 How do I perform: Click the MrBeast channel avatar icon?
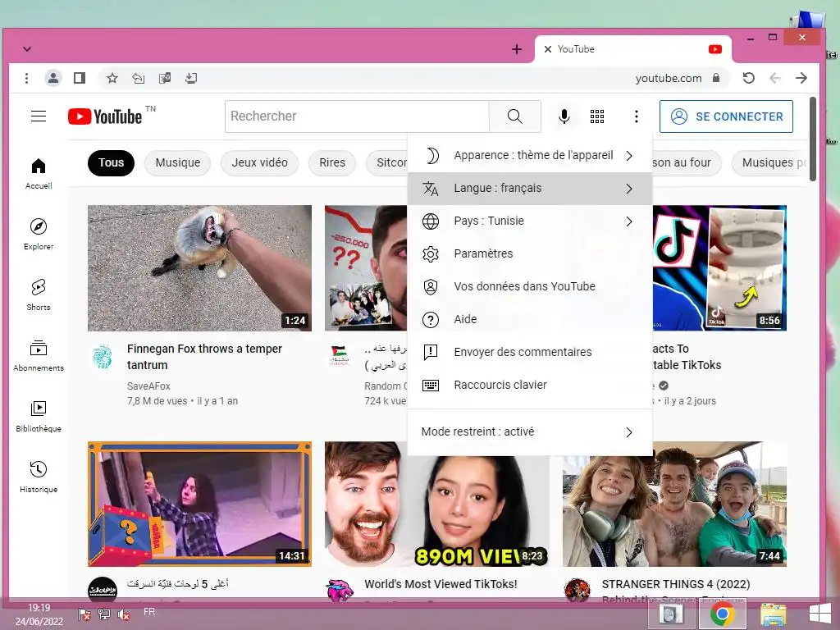[339, 589]
